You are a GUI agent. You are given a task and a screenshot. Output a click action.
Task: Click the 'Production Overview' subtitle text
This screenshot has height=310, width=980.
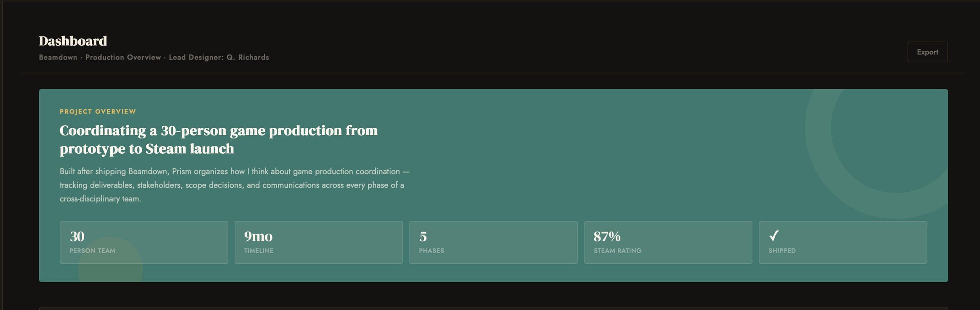tap(123, 57)
